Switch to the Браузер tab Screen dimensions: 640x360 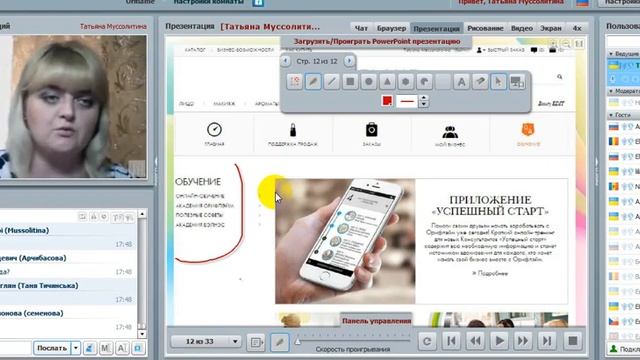point(391,28)
